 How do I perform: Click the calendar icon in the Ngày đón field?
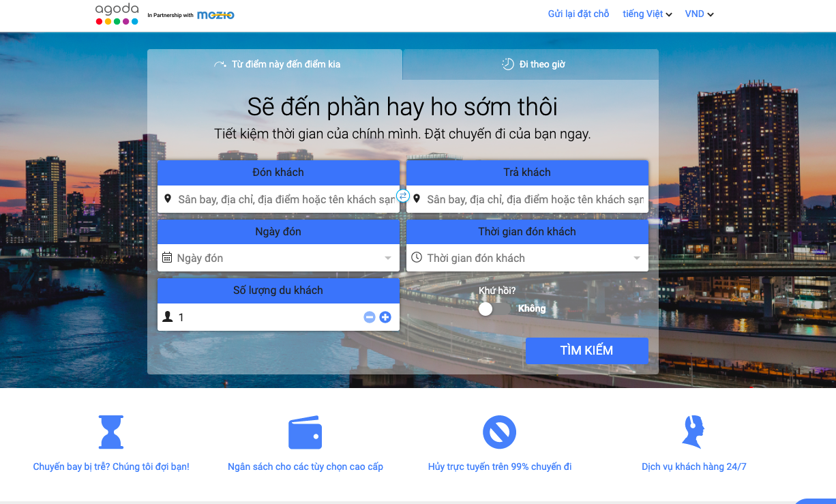(x=167, y=258)
